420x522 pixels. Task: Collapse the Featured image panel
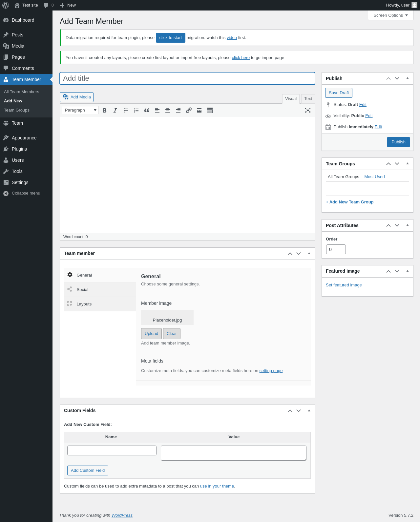tap(408, 271)
